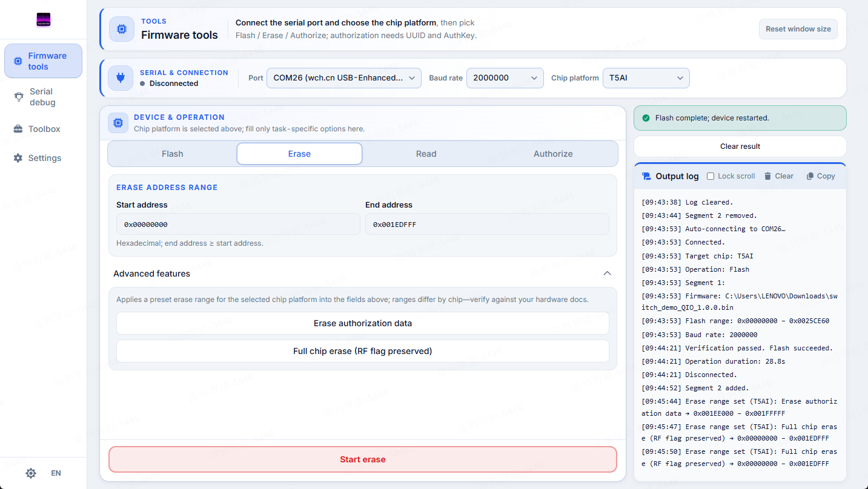Click Full chip erase (RF flag preserved)

(363, 351)
